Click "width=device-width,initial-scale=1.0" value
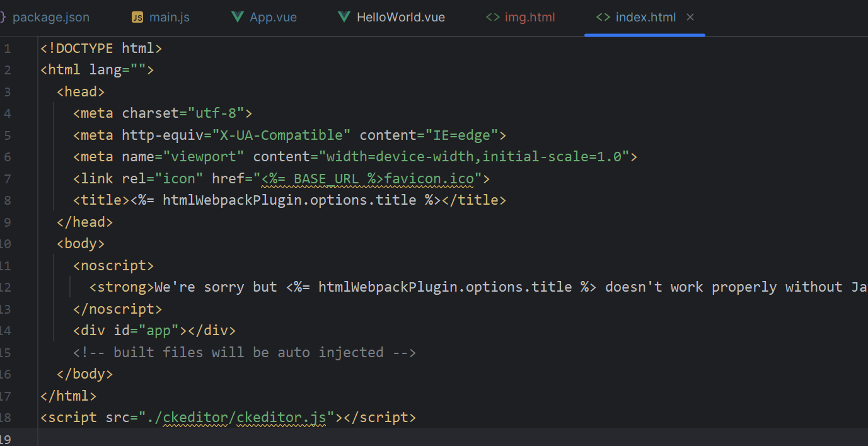The image size is (868, 446). pyautogui.click(x=474, y=157)
